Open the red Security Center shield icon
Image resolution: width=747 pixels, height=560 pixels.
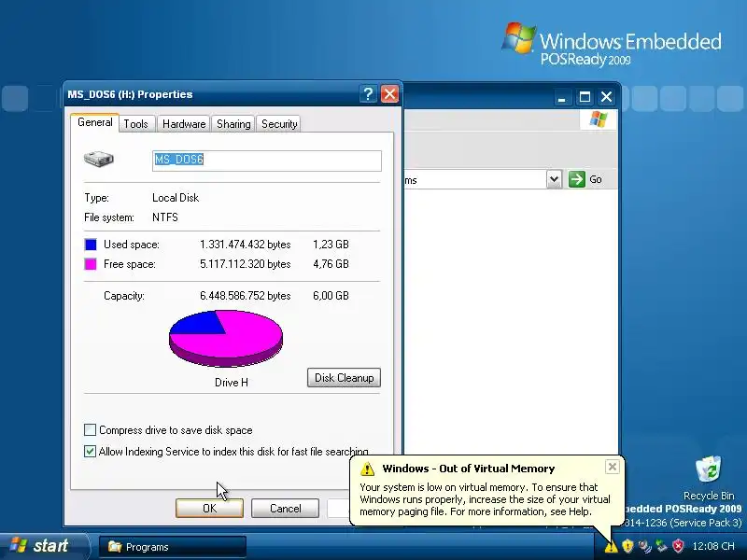point(678,546)
